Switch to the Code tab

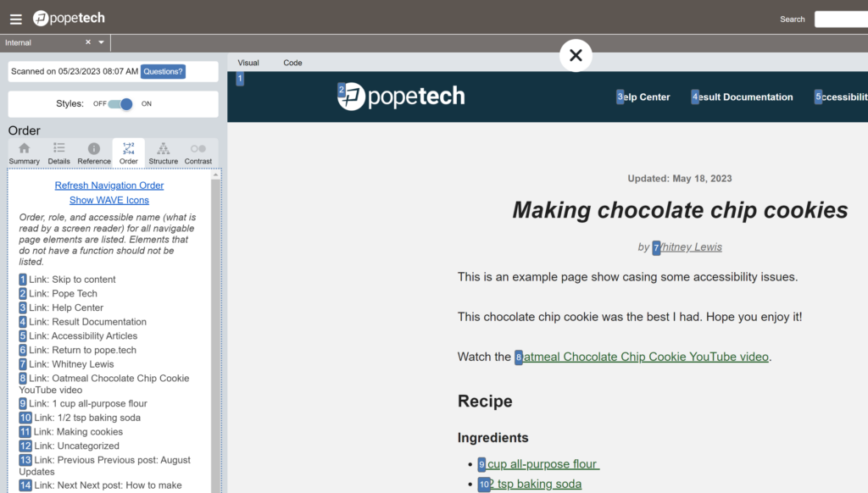pos(292,63)
